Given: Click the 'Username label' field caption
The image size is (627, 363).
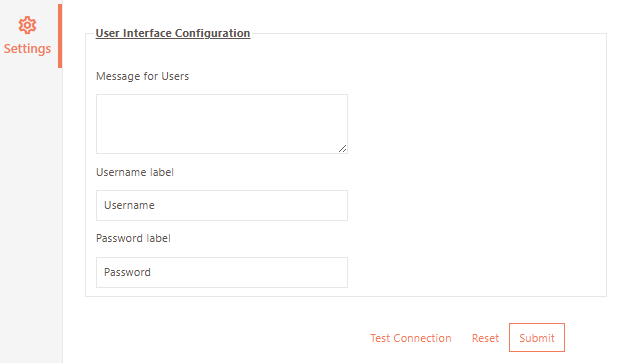Looking at the screenshot, I should [x=135, y=172].
